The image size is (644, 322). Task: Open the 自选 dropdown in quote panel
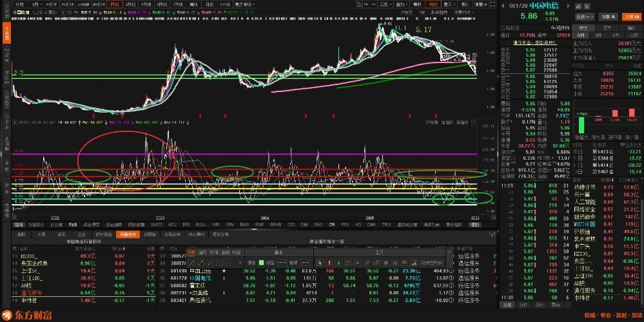pos(585,17)
